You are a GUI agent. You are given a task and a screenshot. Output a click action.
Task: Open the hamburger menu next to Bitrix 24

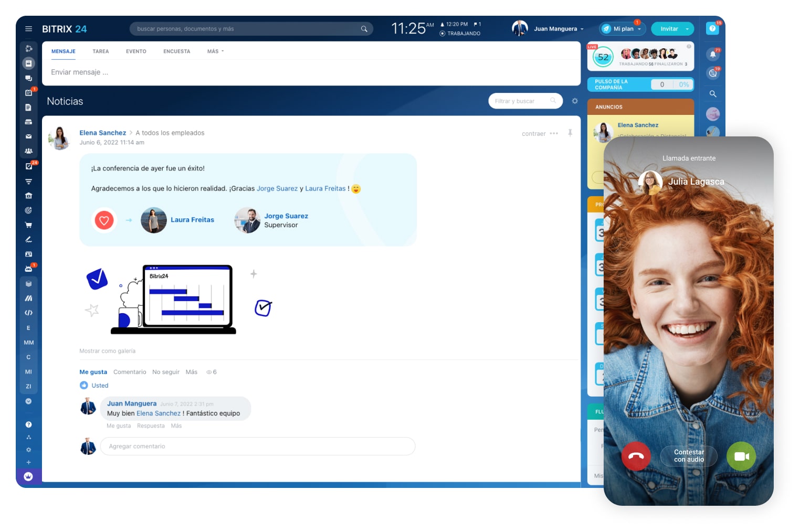(29, 29)
